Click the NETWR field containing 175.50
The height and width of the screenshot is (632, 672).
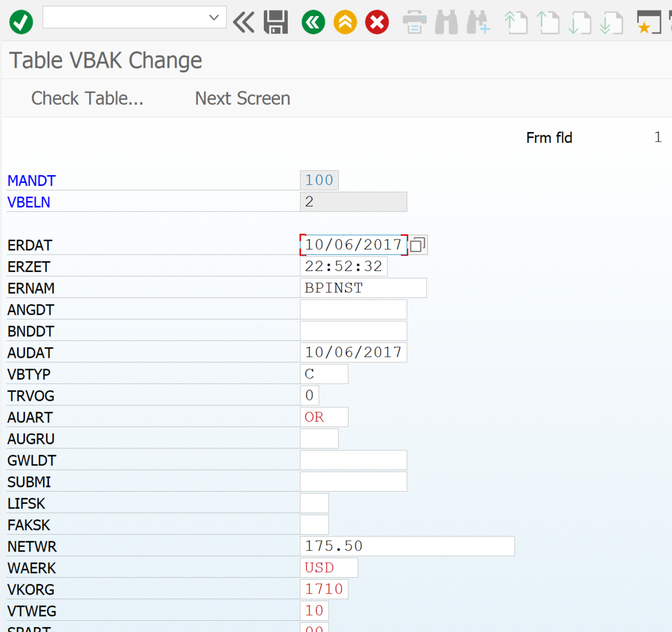coord(407,546)
